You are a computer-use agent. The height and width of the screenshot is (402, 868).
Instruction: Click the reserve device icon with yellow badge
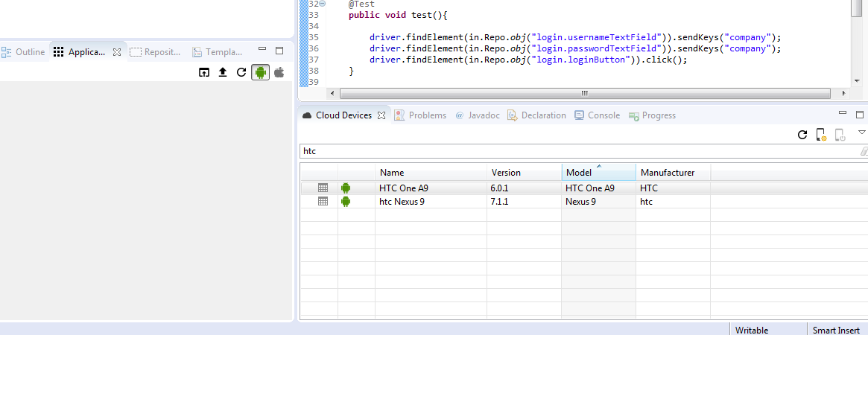tap(821, 135)
